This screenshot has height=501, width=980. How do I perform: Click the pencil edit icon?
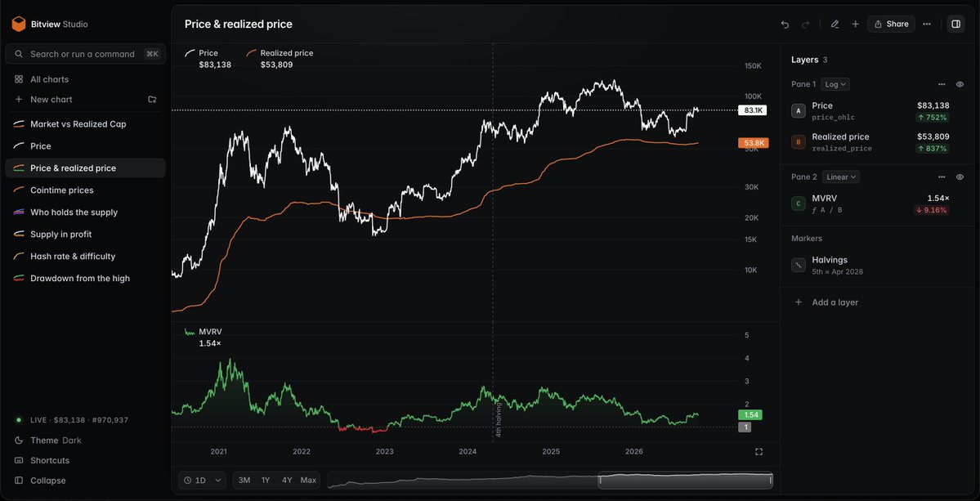(835, 25)
